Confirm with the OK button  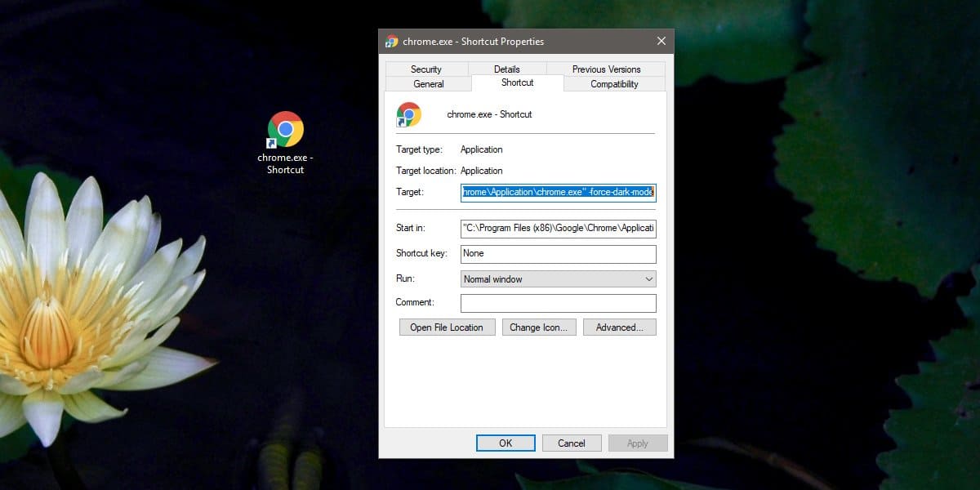coord(506,443)
